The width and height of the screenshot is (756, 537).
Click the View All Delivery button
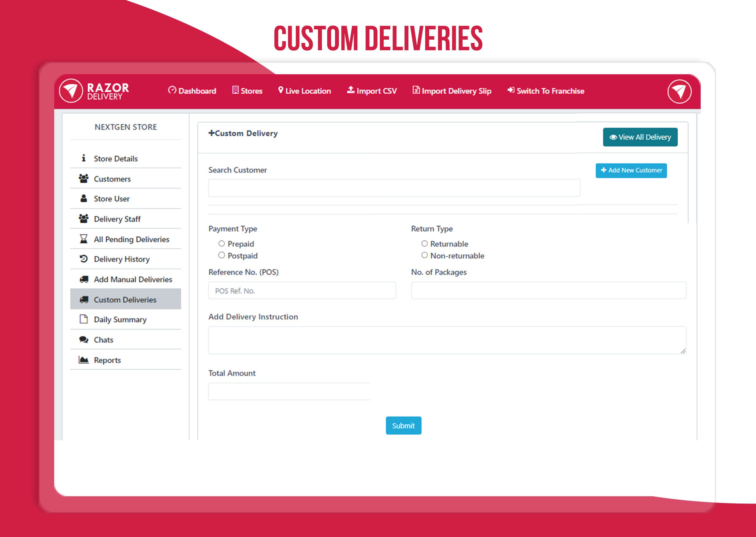pos(640,137)
